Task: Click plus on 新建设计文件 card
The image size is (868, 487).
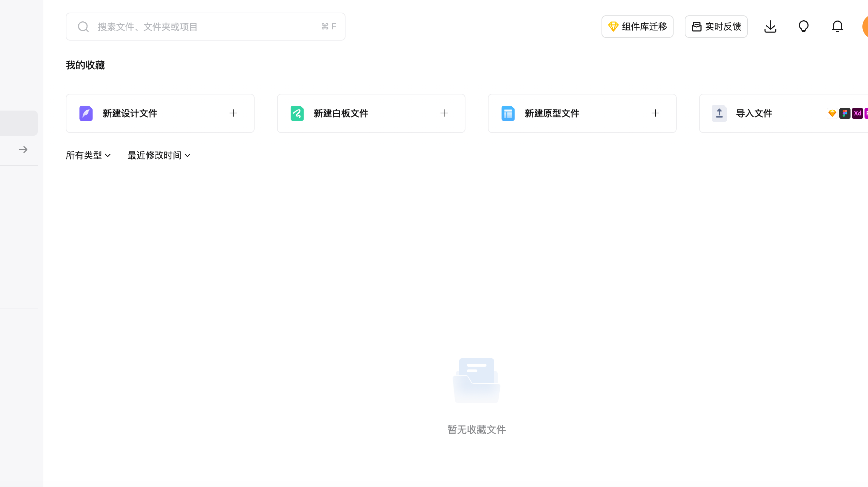Action: [233, 113]
